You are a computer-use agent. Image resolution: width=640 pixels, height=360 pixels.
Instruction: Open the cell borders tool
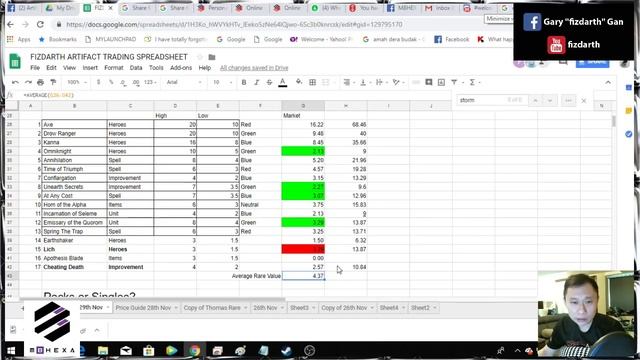(312, 82)
